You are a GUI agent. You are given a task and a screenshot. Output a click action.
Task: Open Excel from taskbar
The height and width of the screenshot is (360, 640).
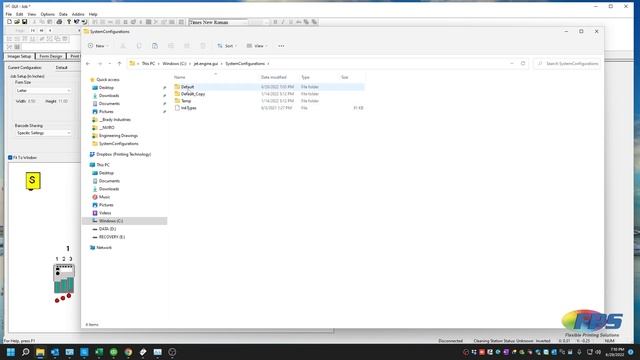point(99,352)
